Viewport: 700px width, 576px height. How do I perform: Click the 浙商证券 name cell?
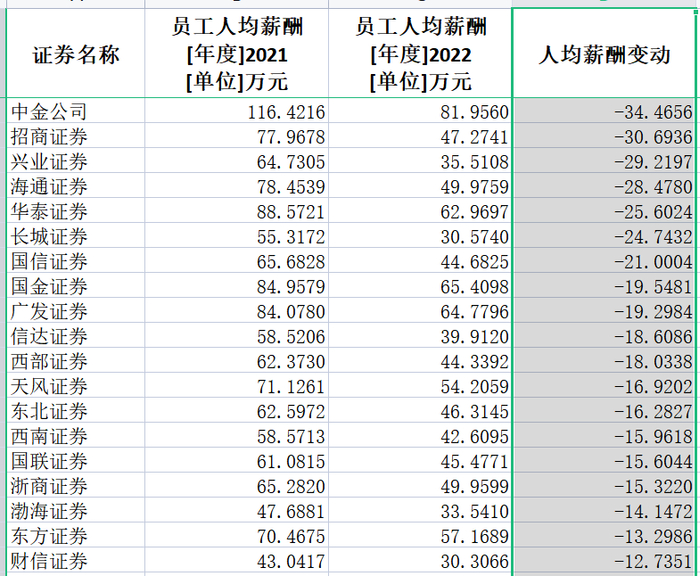click(x=75, y=485)
